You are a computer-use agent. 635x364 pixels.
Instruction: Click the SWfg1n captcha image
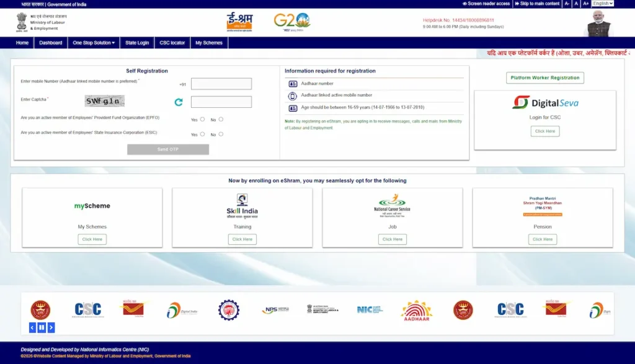pyautogui.click(x=104, y=101)
